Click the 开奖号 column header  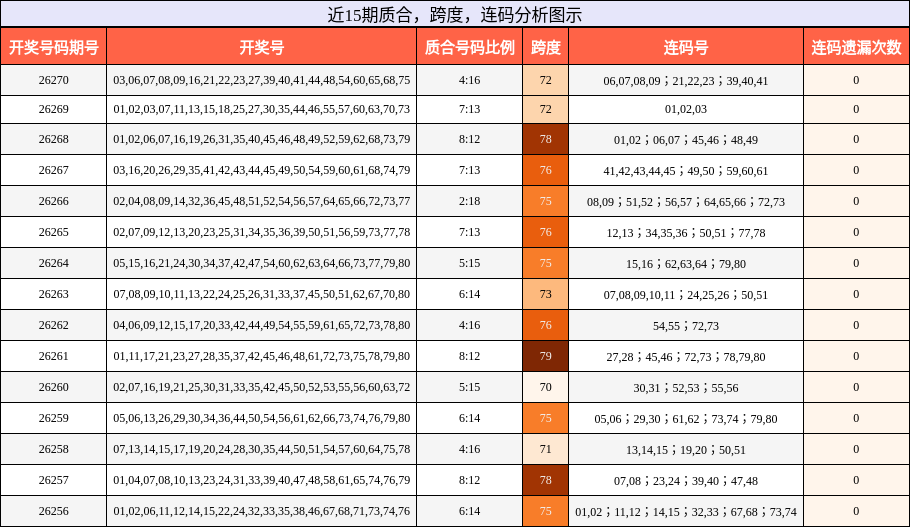pyautogui.click(x=262, y=46)
